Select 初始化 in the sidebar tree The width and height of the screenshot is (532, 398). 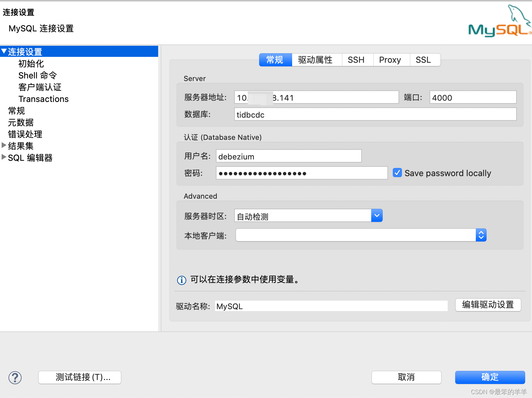pos(31,64)
